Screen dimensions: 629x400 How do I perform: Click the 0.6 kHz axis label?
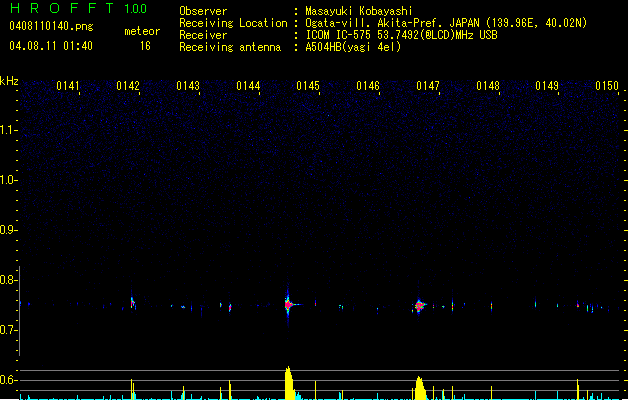pos(8,380)
